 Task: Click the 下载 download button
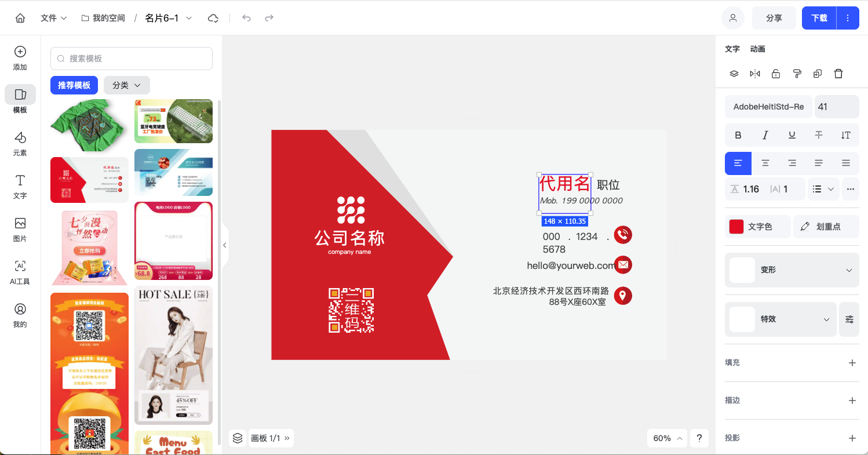[818, 18]
